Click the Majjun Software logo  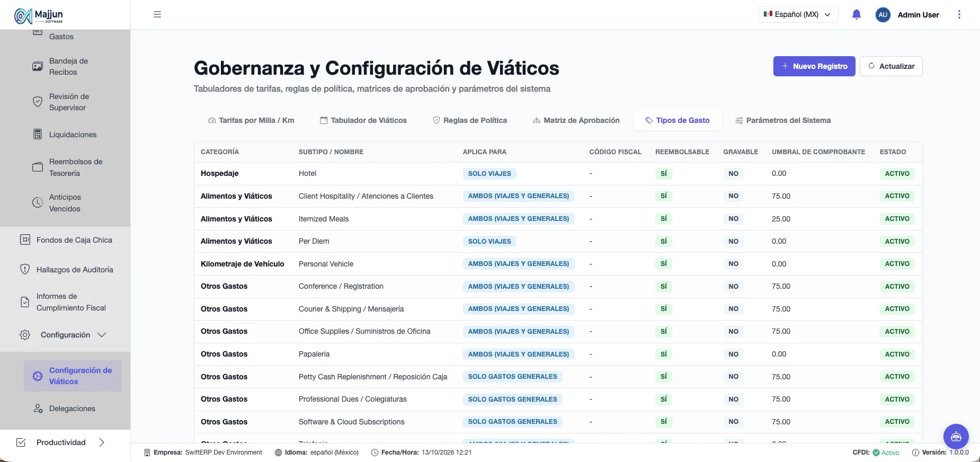(39, 15)
